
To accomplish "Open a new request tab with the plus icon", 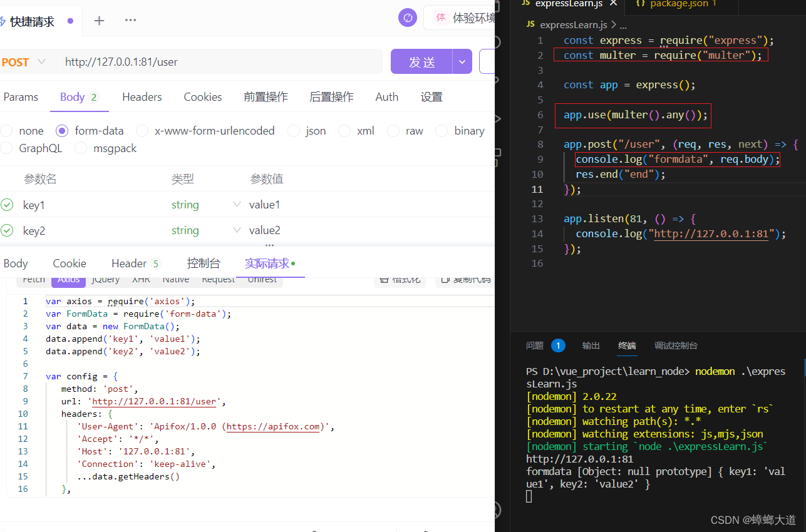I will [x=99, y=21].
